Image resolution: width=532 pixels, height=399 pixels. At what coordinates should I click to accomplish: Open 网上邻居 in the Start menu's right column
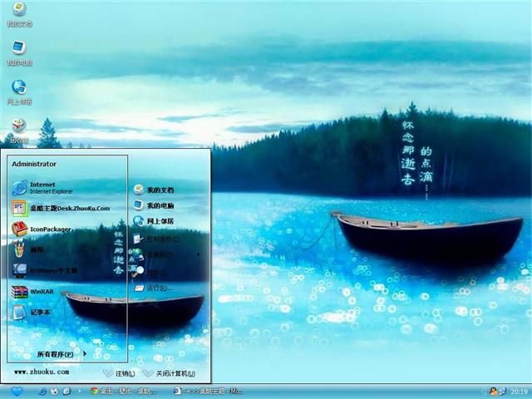(x=153, y=221)
